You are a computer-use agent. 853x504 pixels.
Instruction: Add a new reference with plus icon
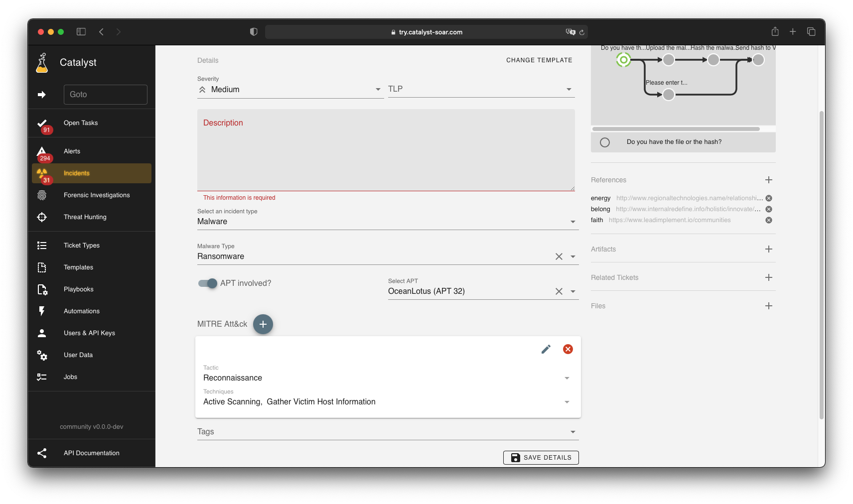click(x=768, y=180)
